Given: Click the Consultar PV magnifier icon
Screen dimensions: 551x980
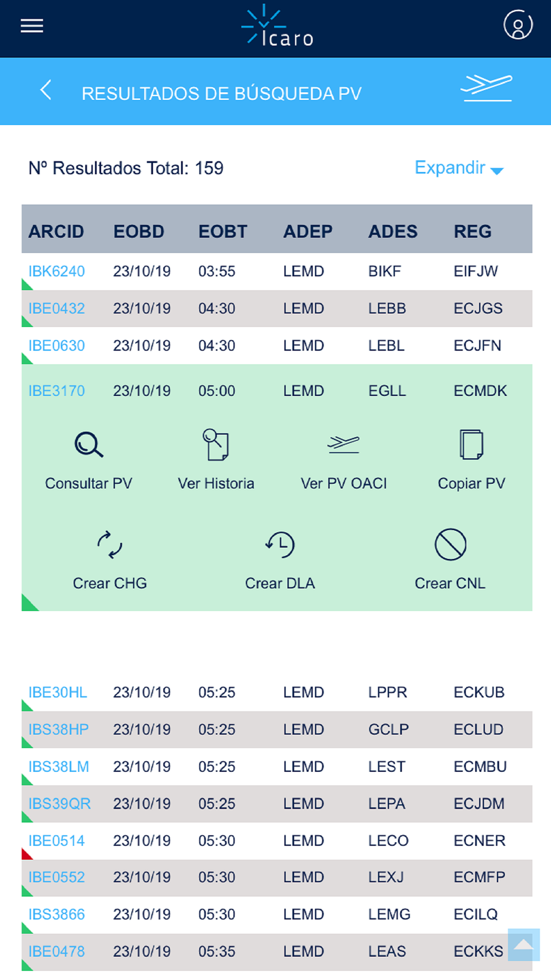Looking at the screenshot, I should (x=89, y=444).
